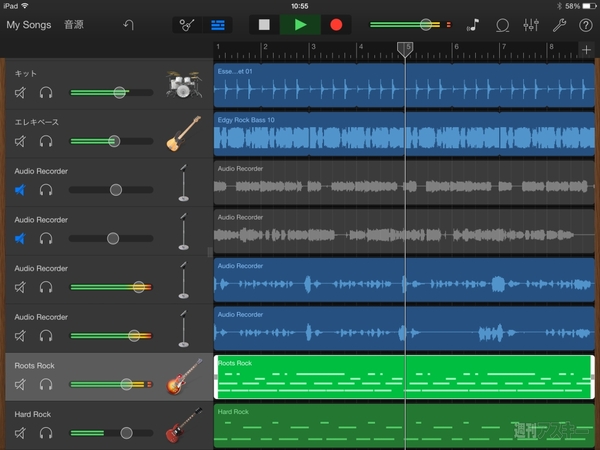This screenshot has width=600, height=450.
Task: Tap the electric bass guitar icon
Action: 182,134
